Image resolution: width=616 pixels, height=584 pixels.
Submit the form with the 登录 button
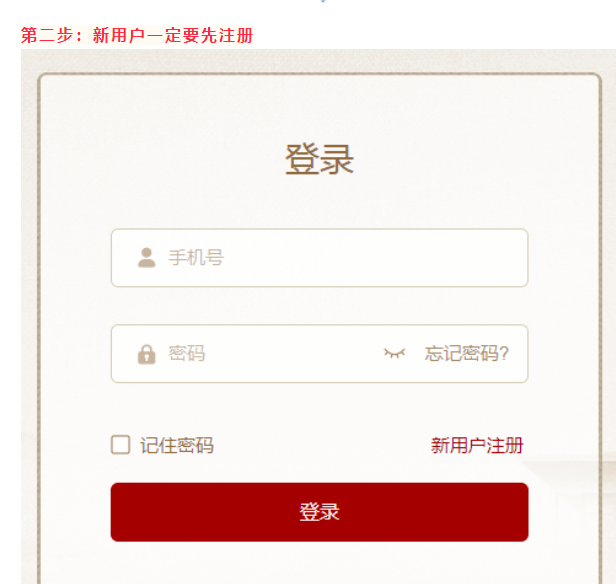coord(319,512)
